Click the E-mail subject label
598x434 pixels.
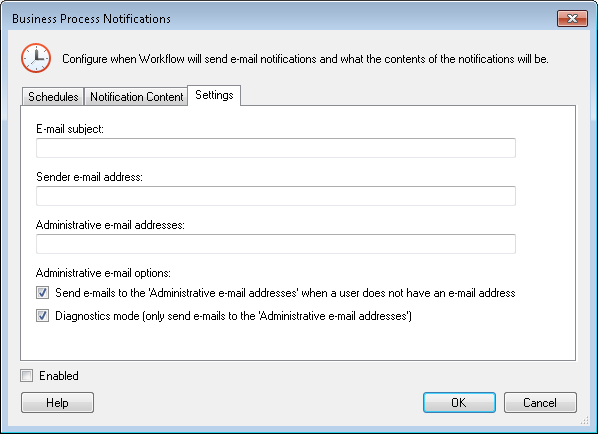(x=70, y=129)
